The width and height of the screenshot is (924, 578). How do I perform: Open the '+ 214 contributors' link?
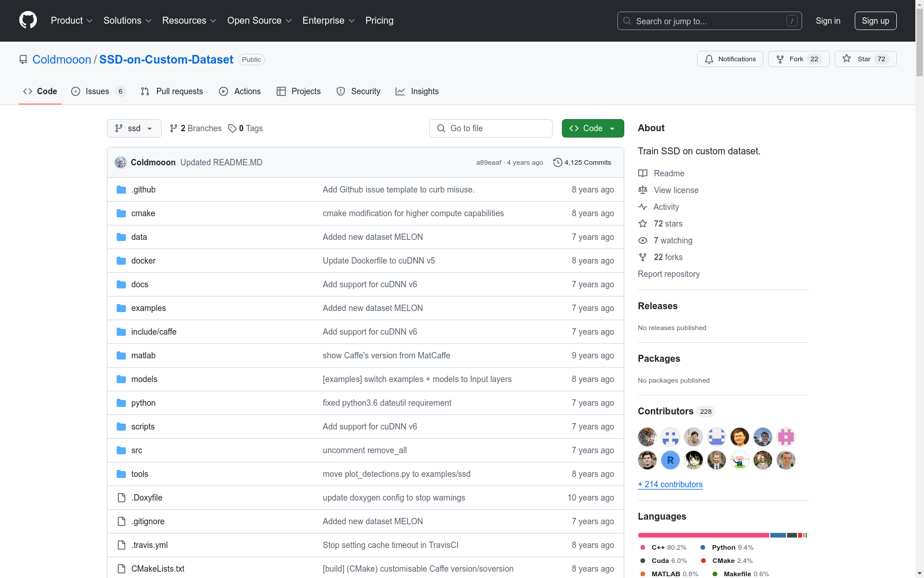[x=670, y=484]
